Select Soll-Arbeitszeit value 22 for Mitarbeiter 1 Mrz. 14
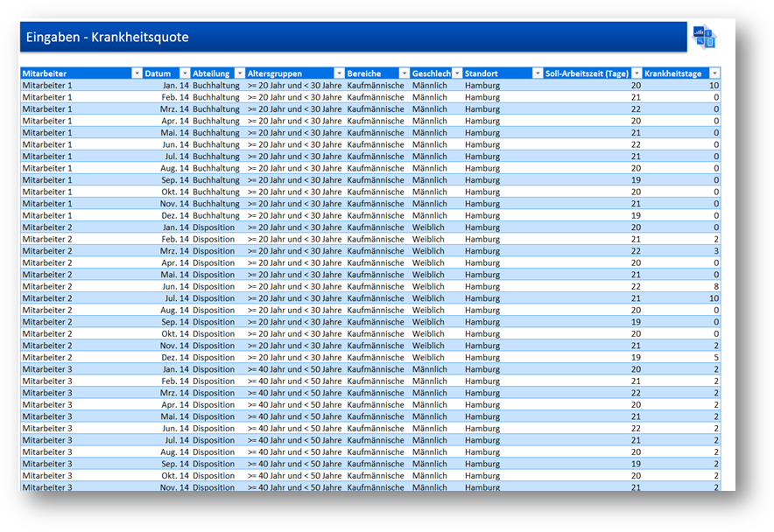The height and width of the screenshot is (532, 774). pos(636,109)
